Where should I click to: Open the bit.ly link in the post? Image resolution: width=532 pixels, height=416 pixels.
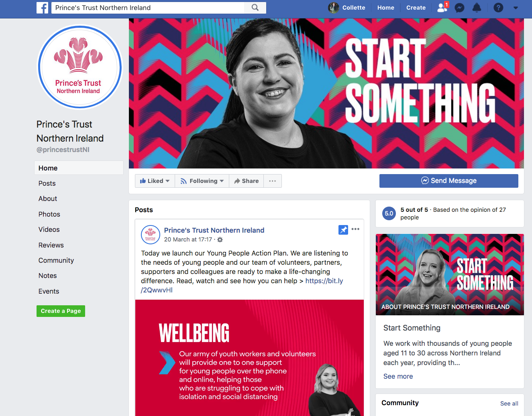[242, 286]
